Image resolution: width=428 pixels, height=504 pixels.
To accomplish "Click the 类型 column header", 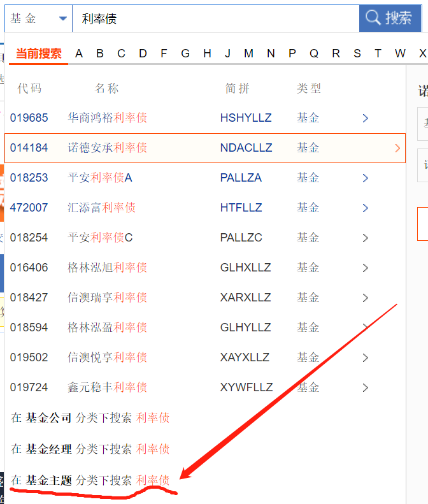I will click(x=309, y=88).
